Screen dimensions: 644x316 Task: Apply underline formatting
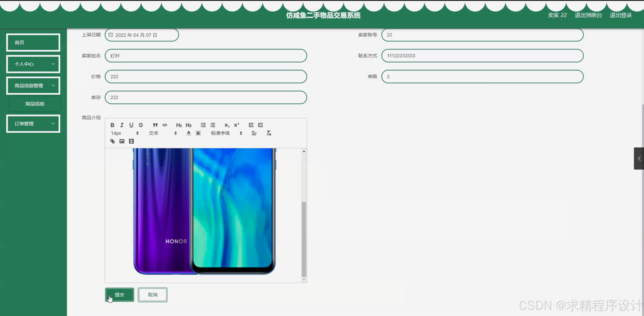point(131,125)
